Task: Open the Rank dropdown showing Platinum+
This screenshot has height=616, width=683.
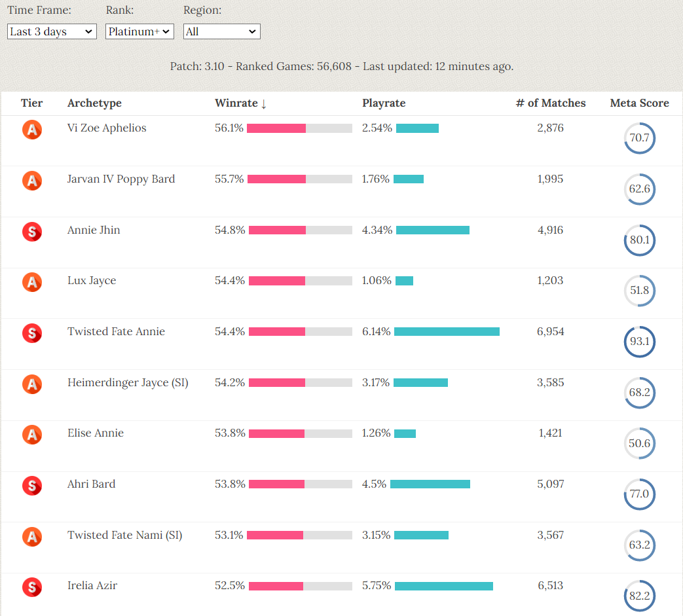Action: (x=139, y=31)
